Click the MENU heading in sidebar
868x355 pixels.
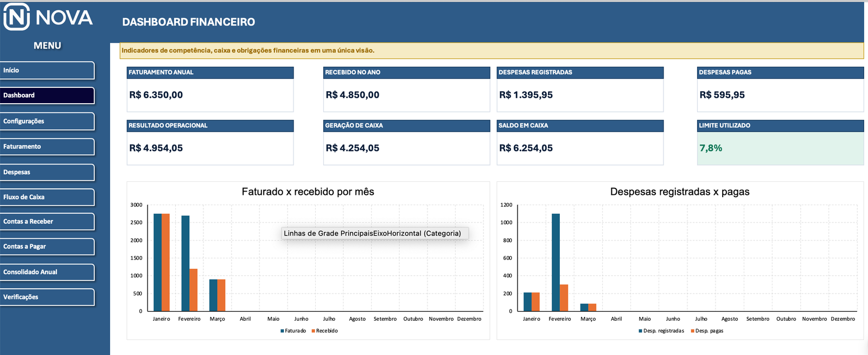(47, 46)
